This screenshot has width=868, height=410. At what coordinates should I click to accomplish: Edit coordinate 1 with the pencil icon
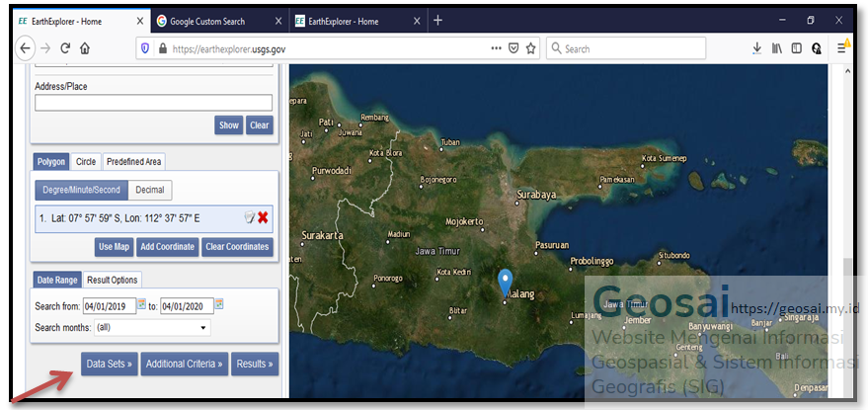coord(250,217)
